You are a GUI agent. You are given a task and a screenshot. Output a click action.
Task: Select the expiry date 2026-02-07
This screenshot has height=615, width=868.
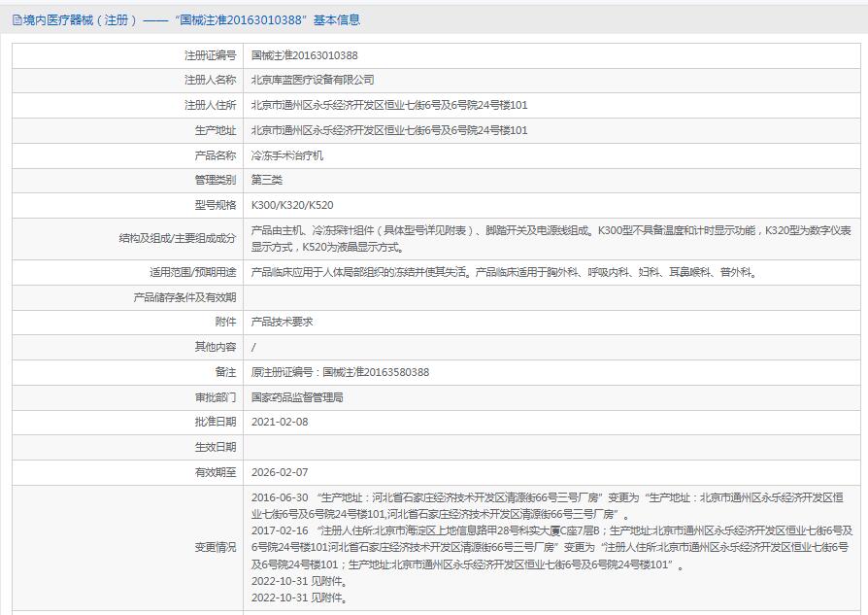click(280, 472)
